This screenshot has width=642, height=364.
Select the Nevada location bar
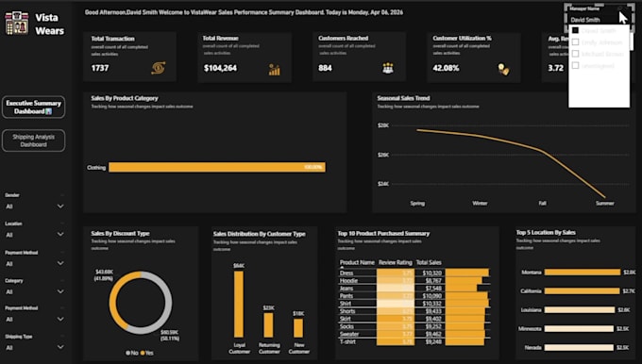tap(579, 348)
